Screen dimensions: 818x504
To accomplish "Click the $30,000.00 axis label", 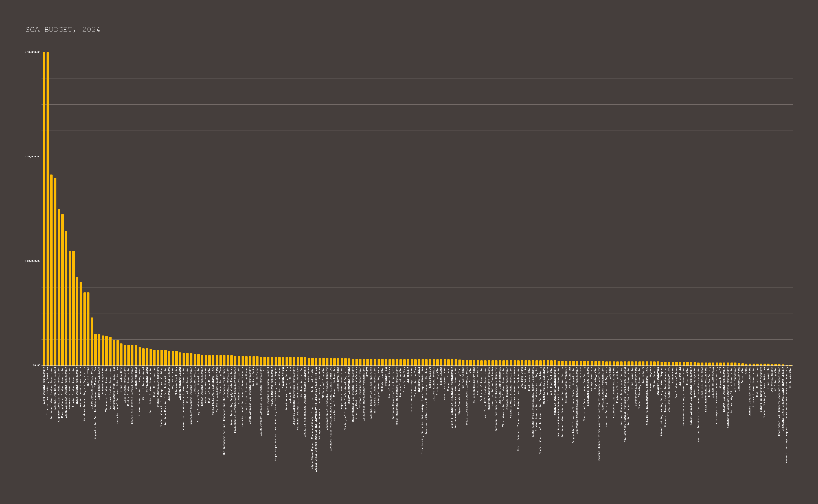I will 33,52.
